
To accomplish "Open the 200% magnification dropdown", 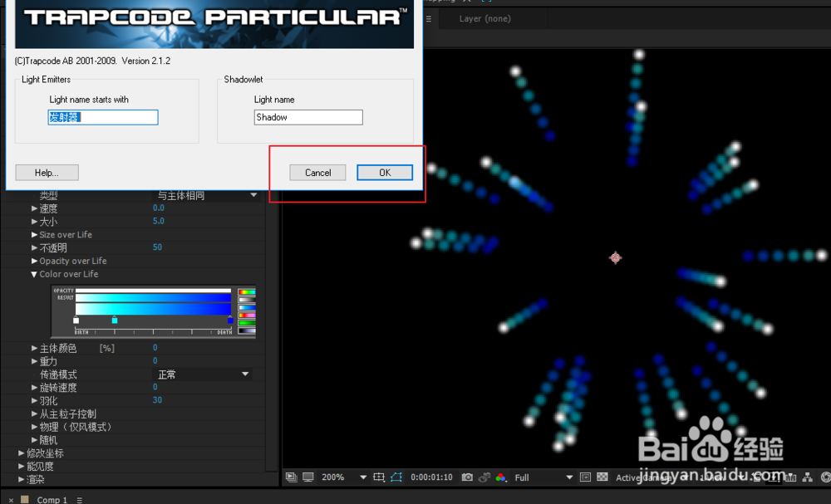I will tap(344, 477).
